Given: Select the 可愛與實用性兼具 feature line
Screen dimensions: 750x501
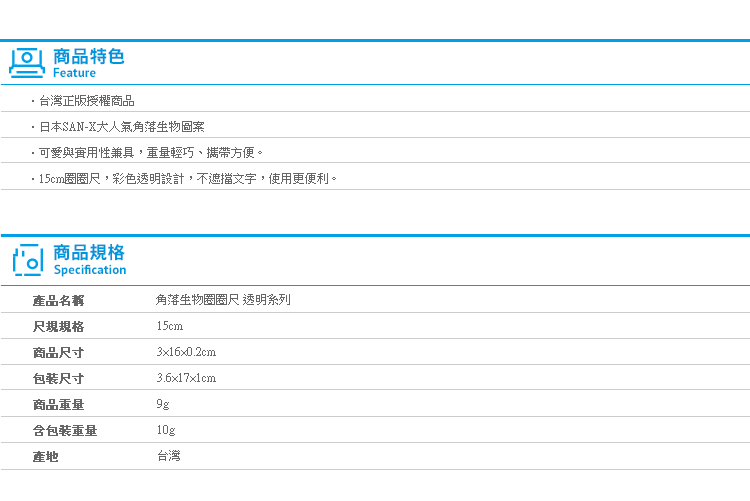Looking at the screenshot, I should point(151,153).
